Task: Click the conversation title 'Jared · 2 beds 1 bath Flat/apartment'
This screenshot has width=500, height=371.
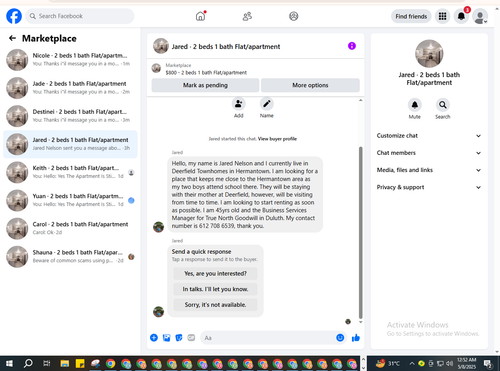Action: tap(226, 47)
